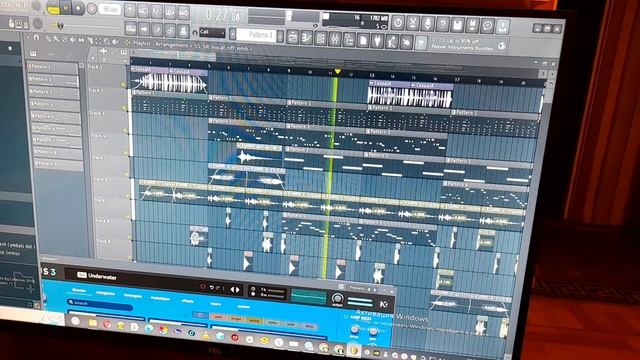Click the chain link icon in toolbar
This screenshot has height=360, width=640.
coord(170,30)
